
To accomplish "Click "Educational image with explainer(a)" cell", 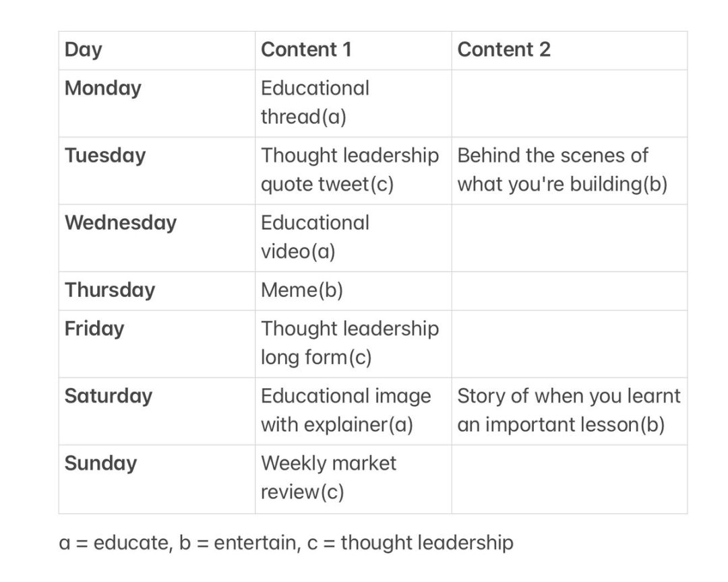I will click(345, 410).
